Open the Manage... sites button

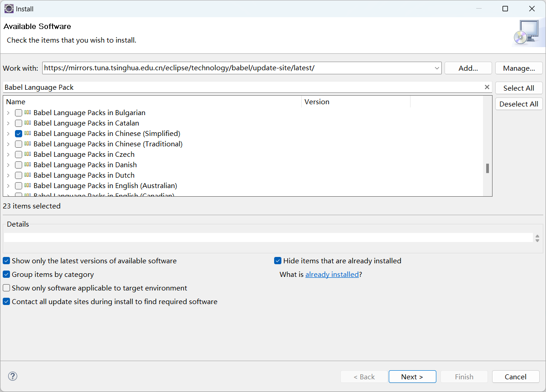[x=519, y=68]
